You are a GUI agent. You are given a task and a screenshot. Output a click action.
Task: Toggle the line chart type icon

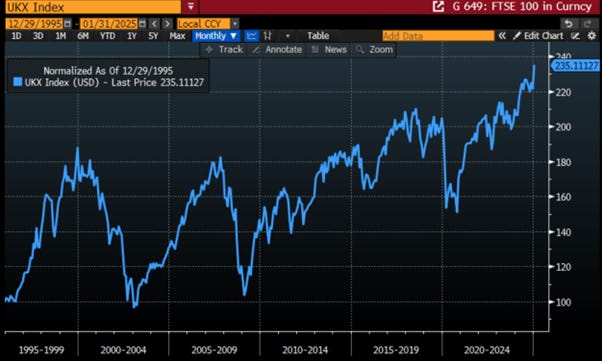point(251,36)
